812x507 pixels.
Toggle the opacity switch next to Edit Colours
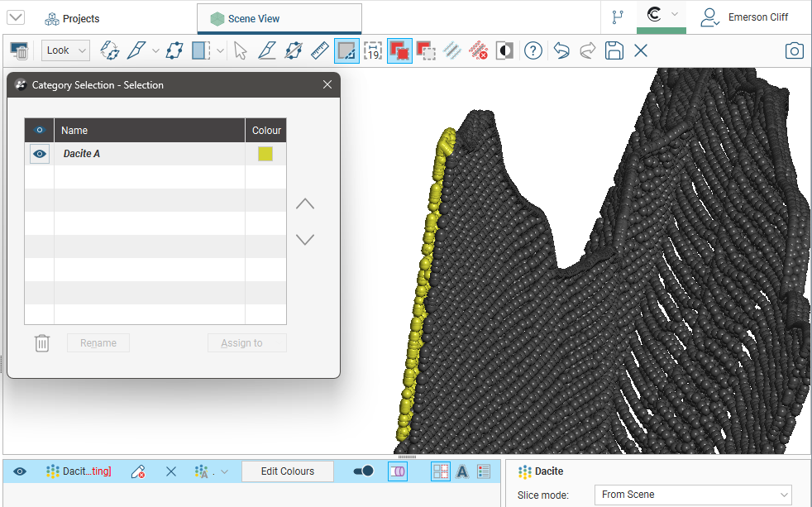coord(363,471)
